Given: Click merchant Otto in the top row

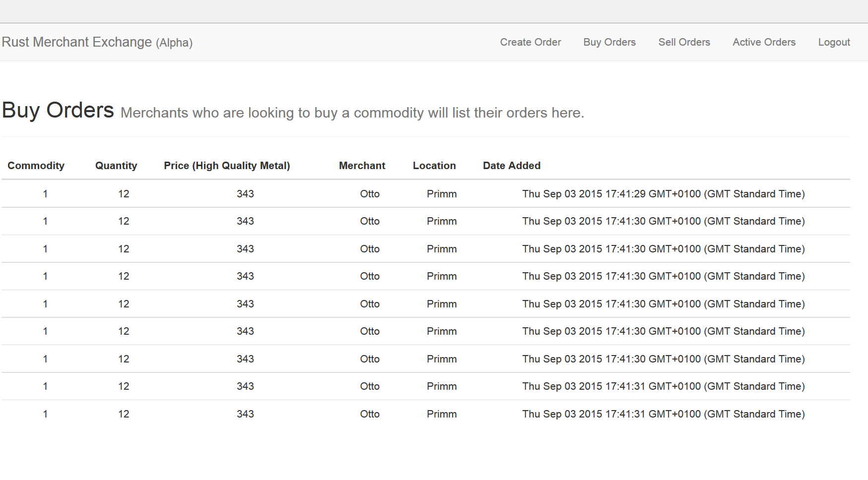Looking at the screenshot, I should [x=370, y=194].
